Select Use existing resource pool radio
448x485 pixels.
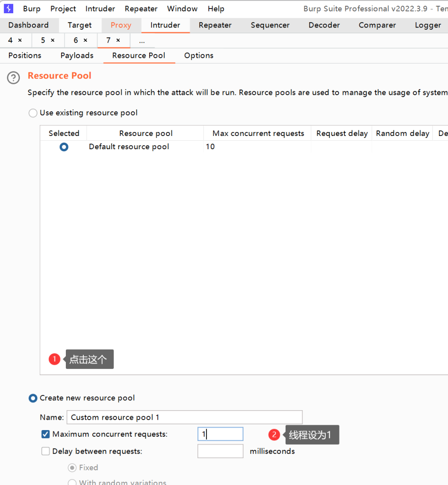point(33,113)
